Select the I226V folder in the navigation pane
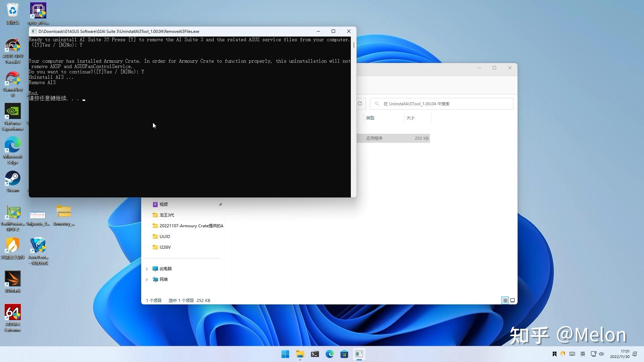The height and width of the screenshot is (362, 644). coord(165,247)
